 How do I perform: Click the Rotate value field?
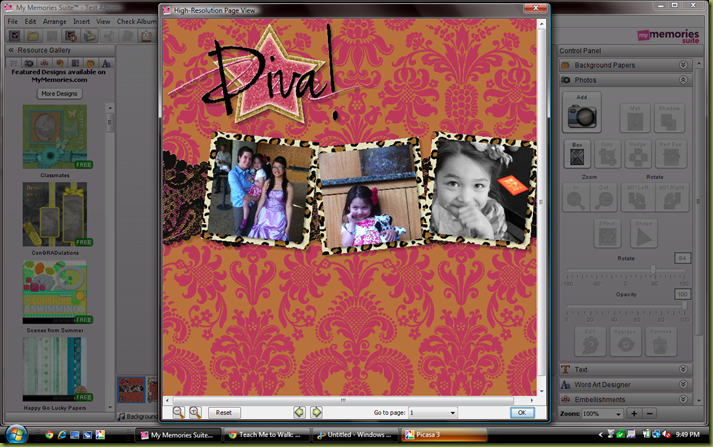pos(682,258)
